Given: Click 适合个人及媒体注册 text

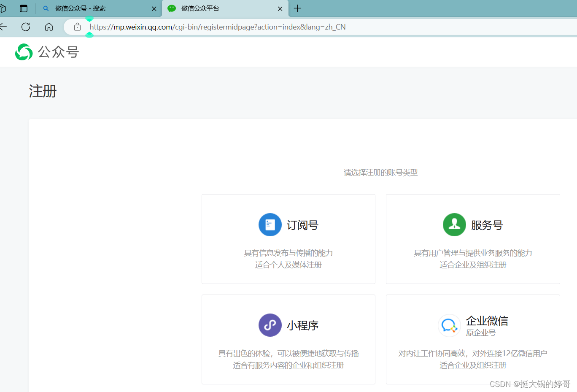Looking at the screenshot, I should [x=288, y=265].
